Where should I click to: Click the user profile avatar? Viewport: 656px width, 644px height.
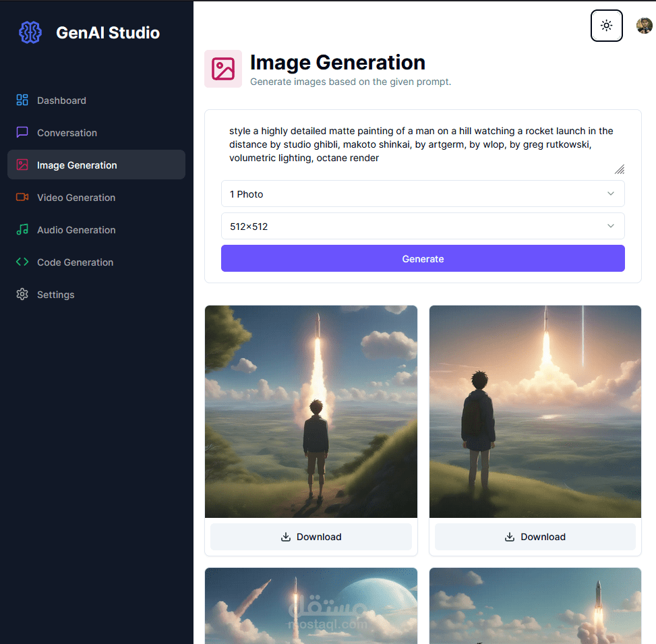pos(645,26)
